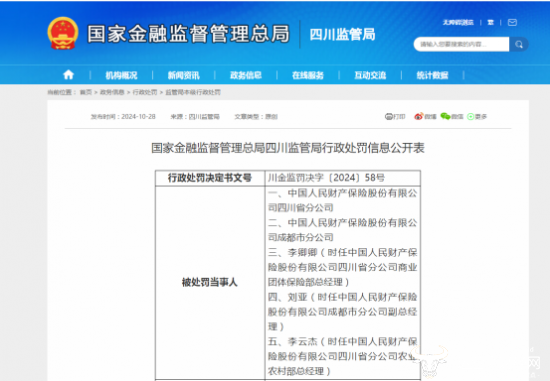Click the home icon in navigation bar
550x381 pixels.
pyautogui.click(x=68, y=75)
